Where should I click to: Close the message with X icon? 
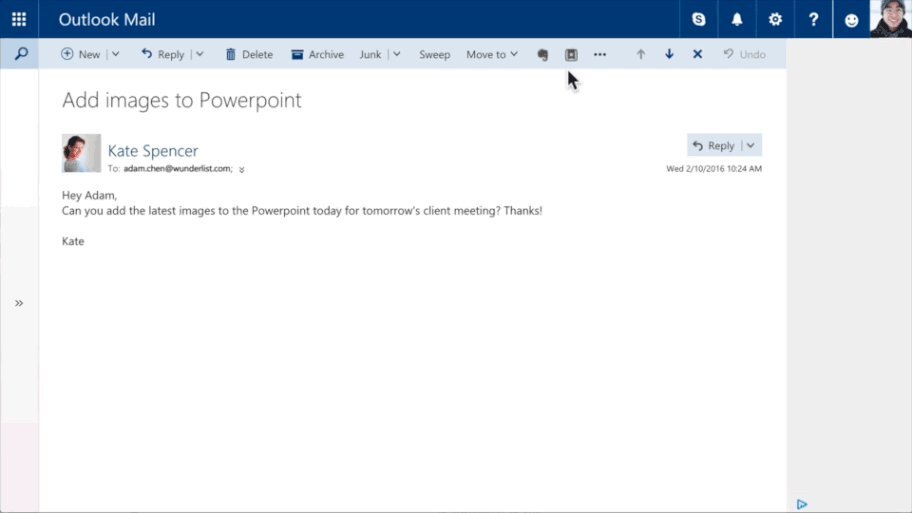[697, 54]
